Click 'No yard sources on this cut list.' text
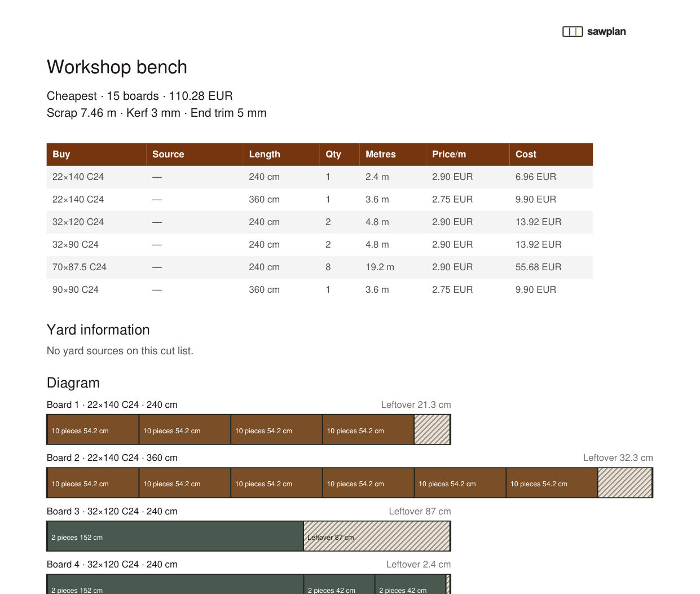 (120, 351)
